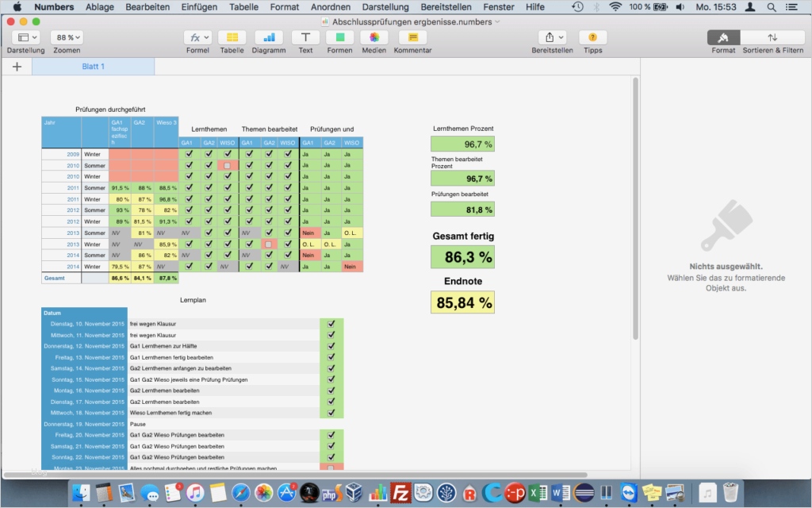Viewport: 812px width, 508px height.
Task: Open the Notification Center icon in the menu bar
Action: click(791, 7)
